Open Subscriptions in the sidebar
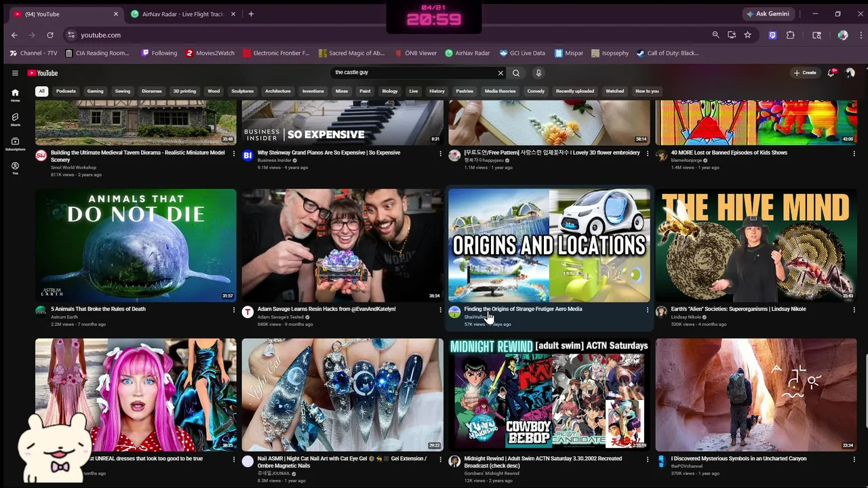The height and width of the screenshot is (488, 868). (x=15, y=144)
